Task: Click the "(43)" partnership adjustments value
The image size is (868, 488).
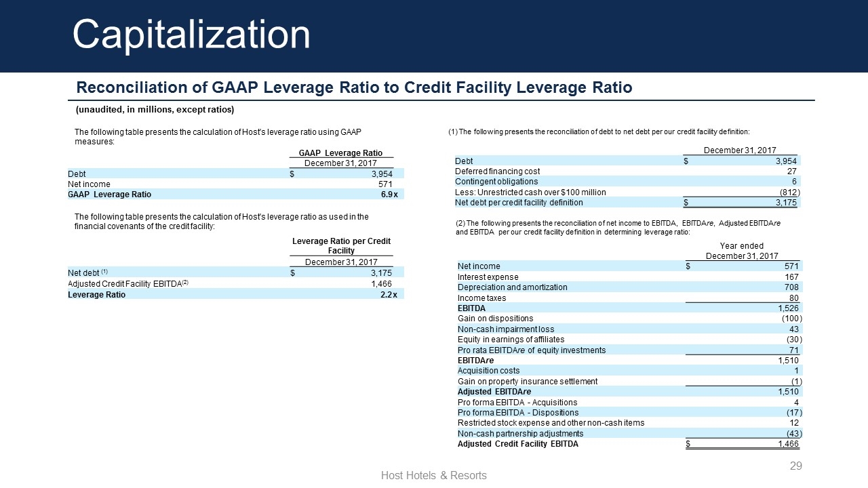Action: pyautogui.click(x=794, y=434)
